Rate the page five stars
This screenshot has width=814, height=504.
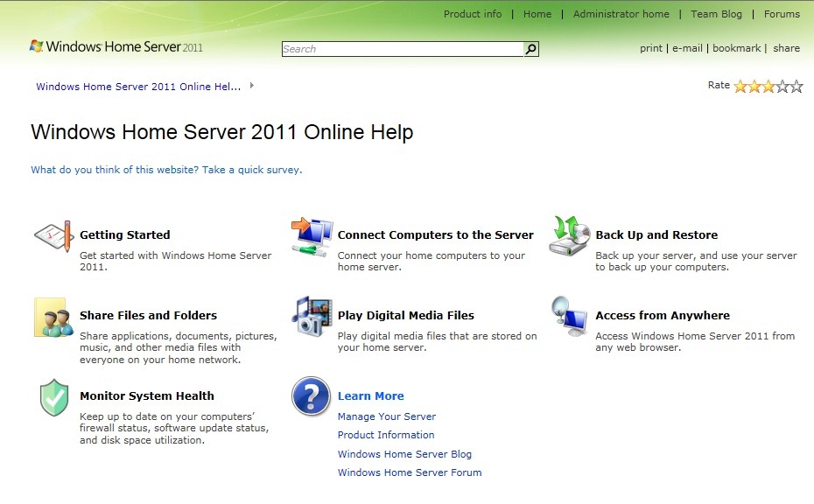(x=796, y=86)
